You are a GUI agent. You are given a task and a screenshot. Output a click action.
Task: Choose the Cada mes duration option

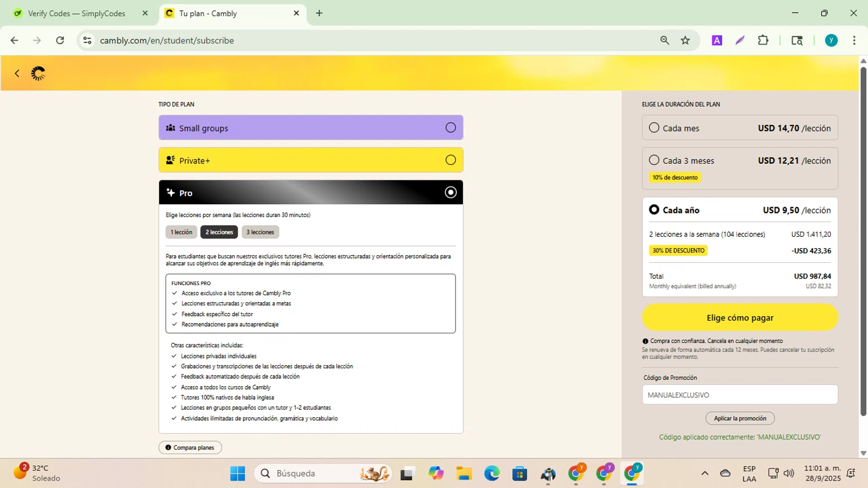click(740, 128)
